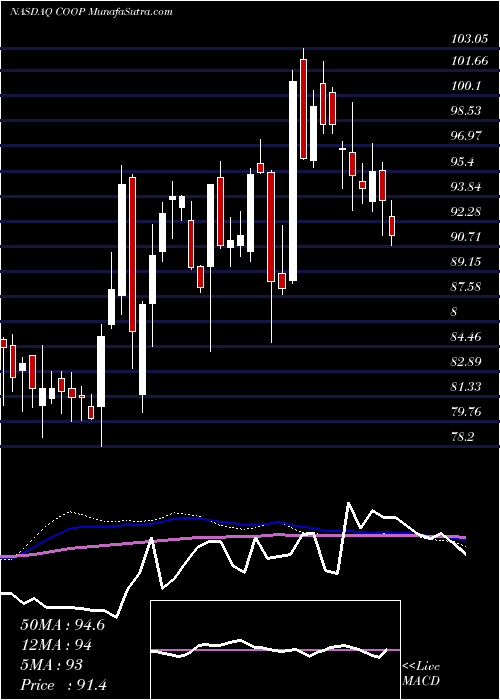The width and height of the screenshot is (500, 700).
Task: Click the 79.76 price label
Action: pyautogui.click(x=466, y=412)
